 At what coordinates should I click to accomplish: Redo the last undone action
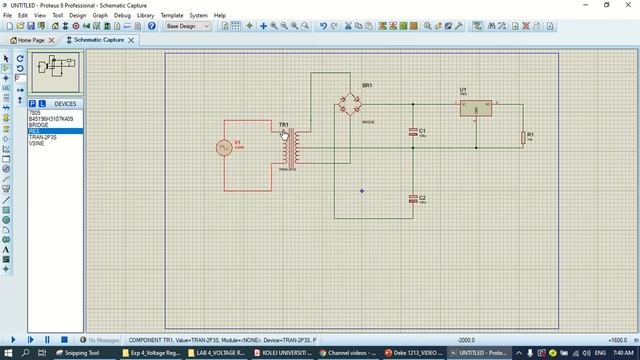(x=334, y=26)
